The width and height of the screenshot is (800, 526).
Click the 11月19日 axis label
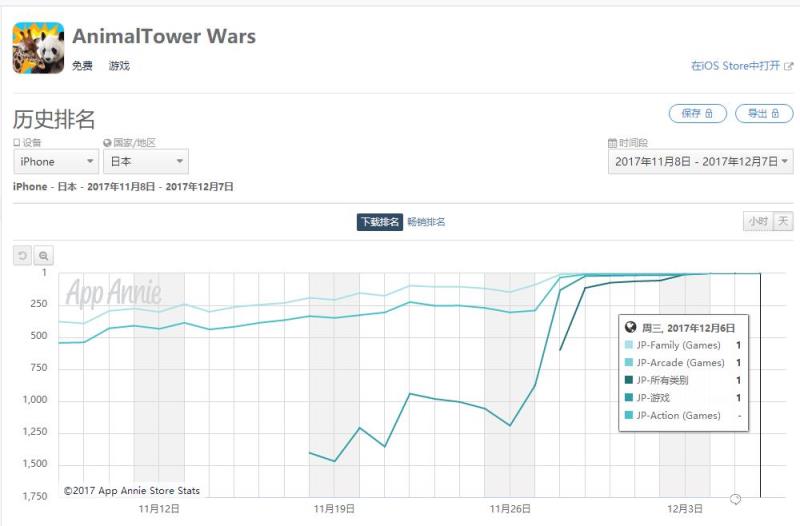coord(334,509)
